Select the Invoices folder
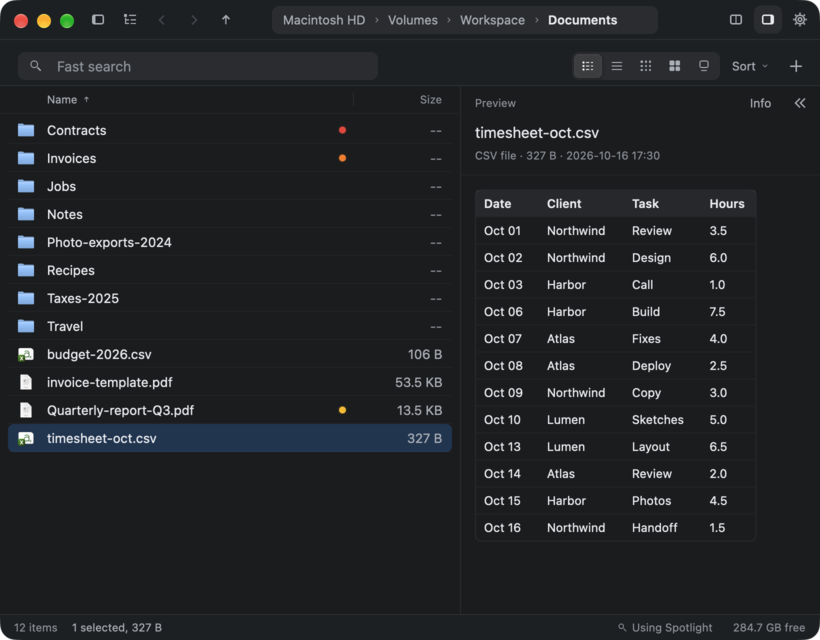The width and height of the screenshot is (820, 640). coord(230,158)
